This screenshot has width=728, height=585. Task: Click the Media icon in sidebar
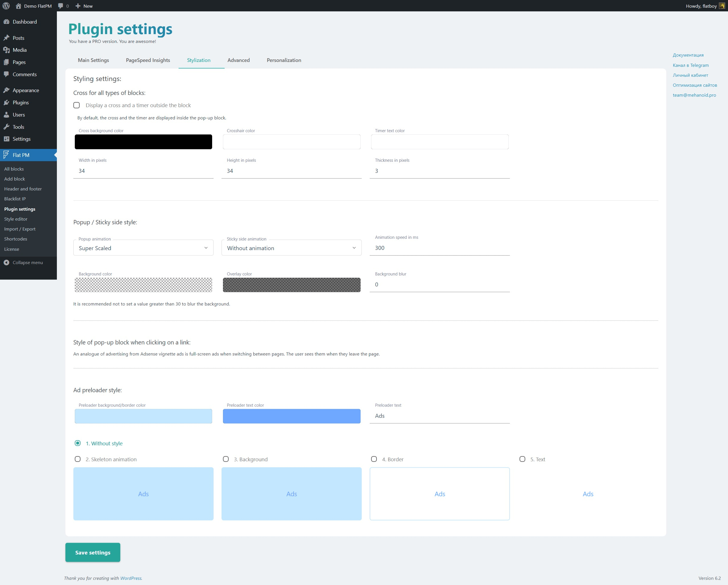click(x=7, y=50)
